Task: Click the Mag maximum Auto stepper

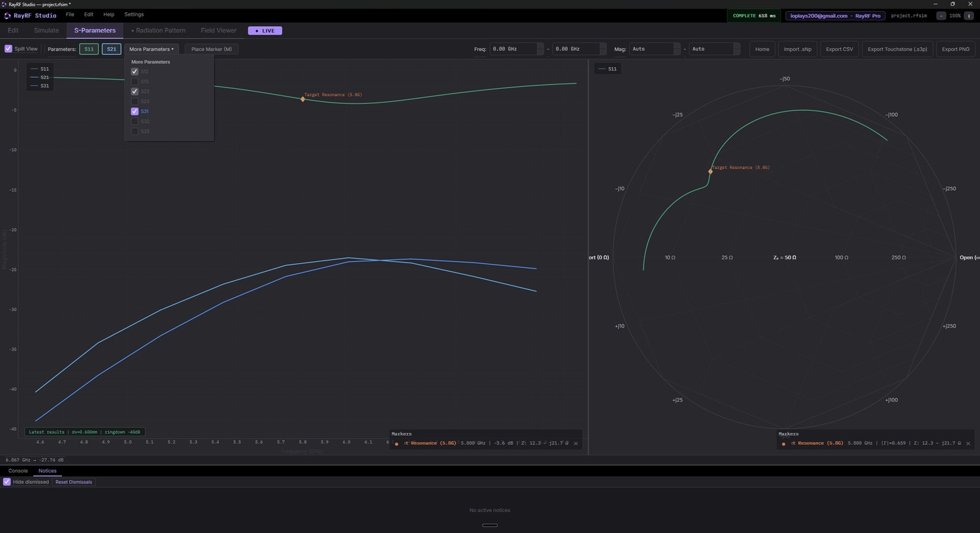Action: point(737,49)
